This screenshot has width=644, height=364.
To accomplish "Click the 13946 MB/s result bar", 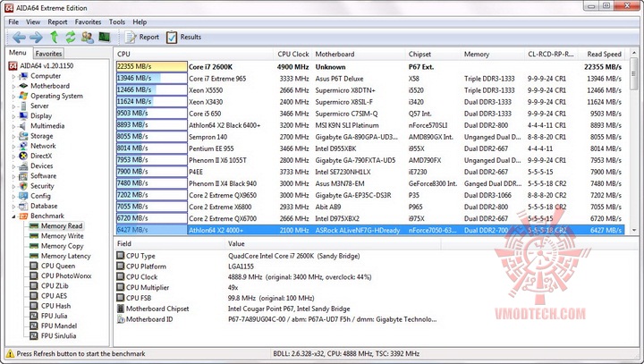I will pyautogui.click(x=151, y=78).
